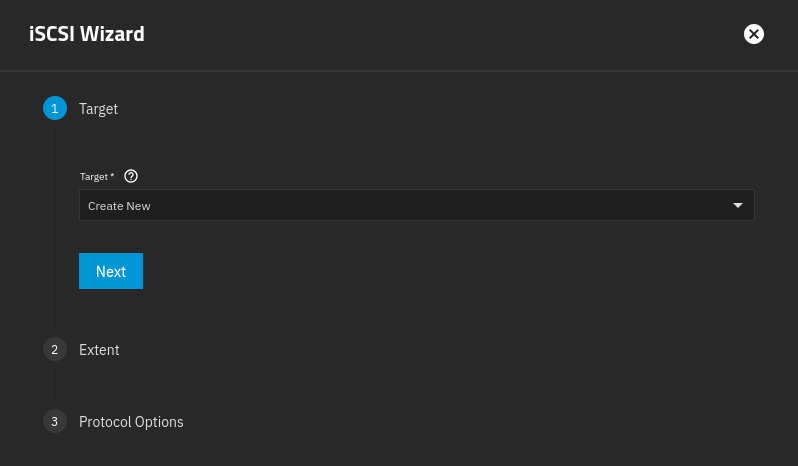Click the step 2 number circle
Image resolution: width=798 pixels, height=466 pixels.
tap(55, 350)
